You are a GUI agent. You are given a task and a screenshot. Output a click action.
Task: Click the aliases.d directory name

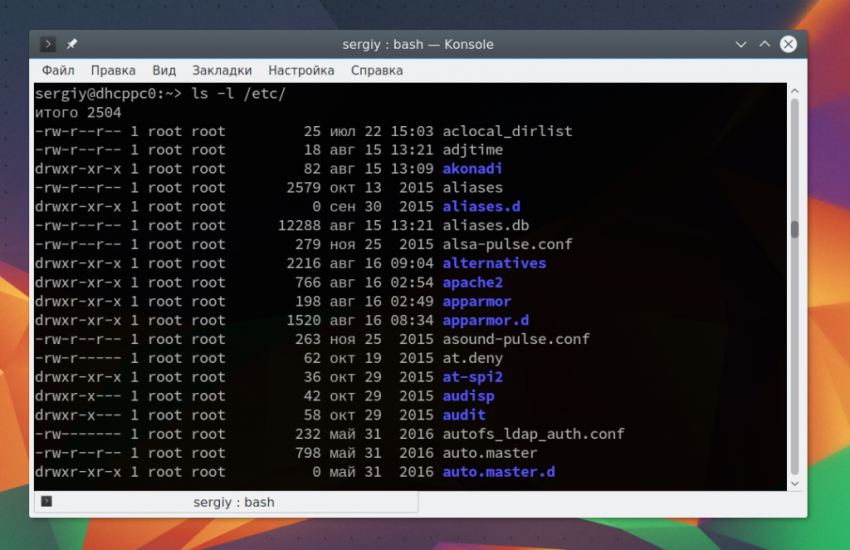click(481, 206)
